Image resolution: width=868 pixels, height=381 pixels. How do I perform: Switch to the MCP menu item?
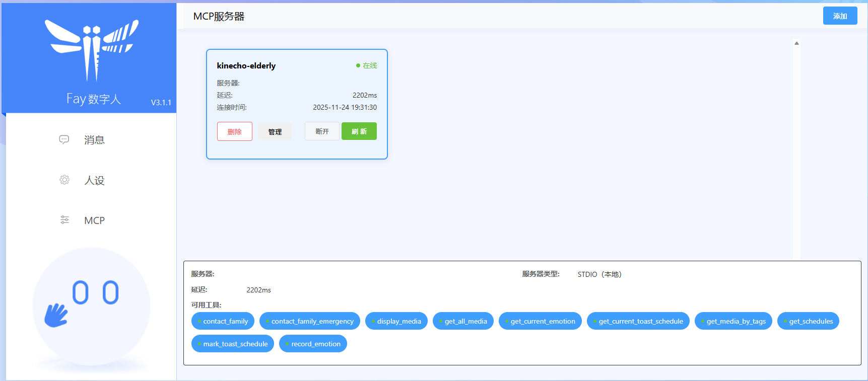[94, 220]
